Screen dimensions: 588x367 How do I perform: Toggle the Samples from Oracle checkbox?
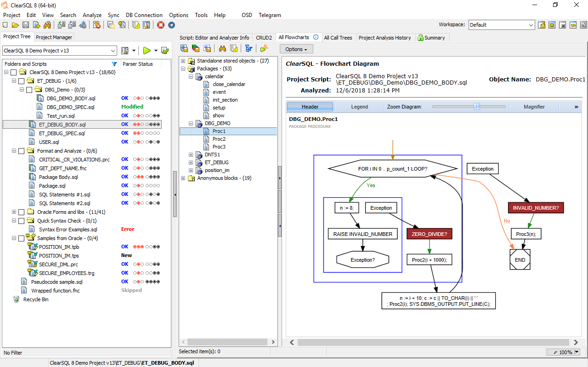click(21, 238)
